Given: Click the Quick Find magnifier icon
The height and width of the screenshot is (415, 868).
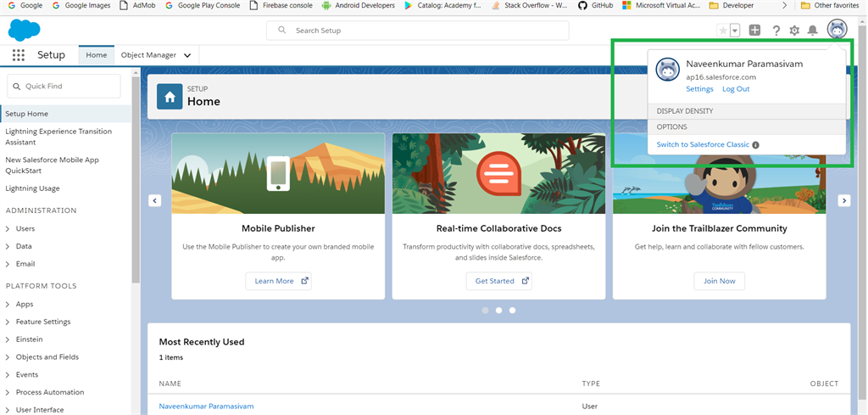Looking at the screenshot, I should pos(17,87).
